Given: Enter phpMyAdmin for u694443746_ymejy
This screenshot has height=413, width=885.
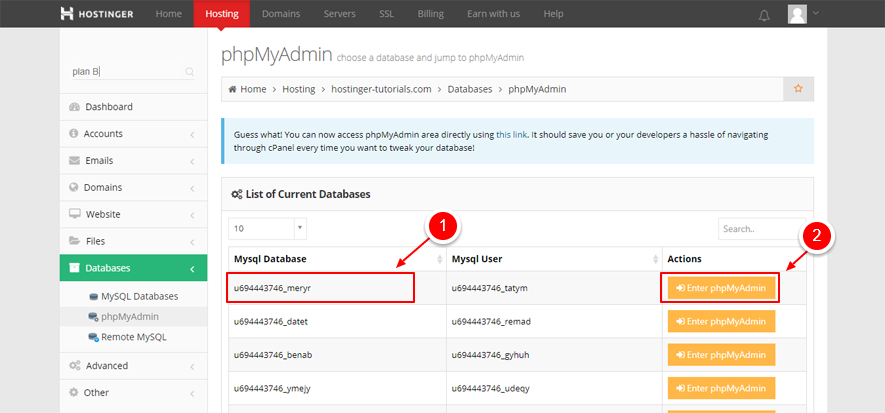Looking at the screenshot, I should pos(721,388).
